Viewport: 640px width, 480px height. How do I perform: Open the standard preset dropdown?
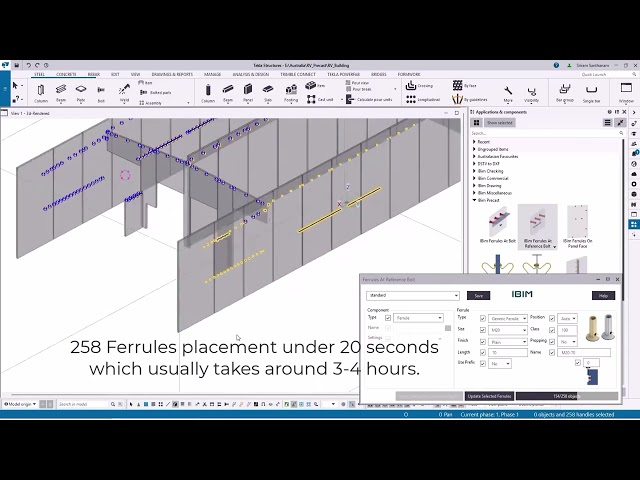tap(413, 295)
